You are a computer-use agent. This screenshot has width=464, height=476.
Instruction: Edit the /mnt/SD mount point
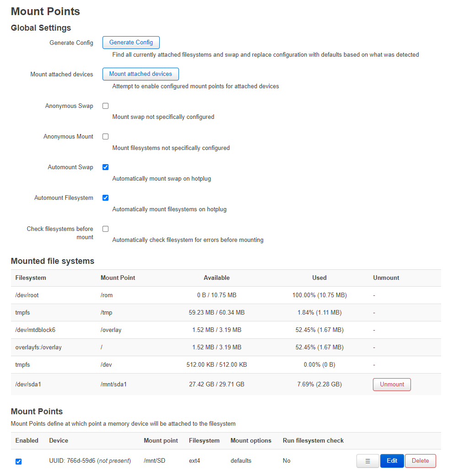(392, 461)
